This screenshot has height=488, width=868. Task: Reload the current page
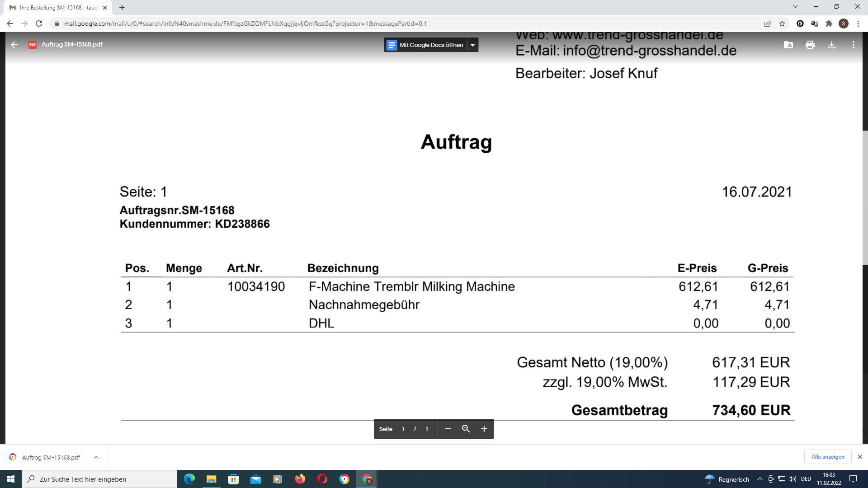point(39,23)
